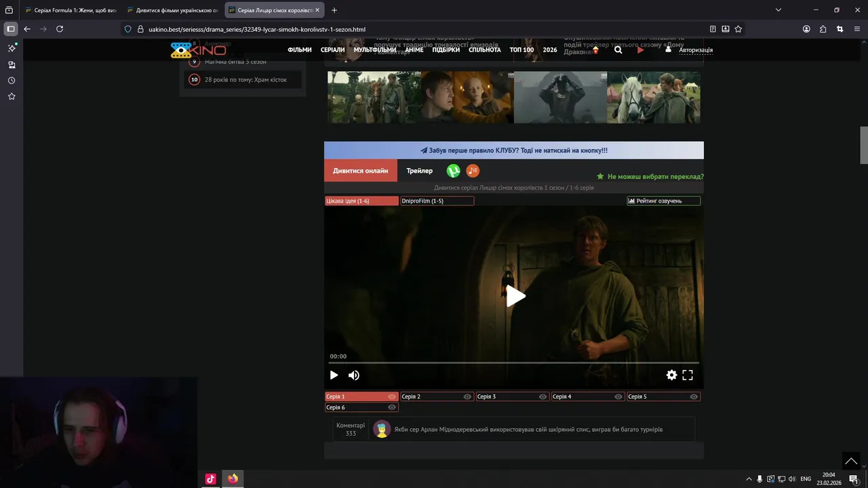Open the browser extensions icon
Image resolution: width=868 pixels, height=488 pixels.
click(x=823, y=29)
